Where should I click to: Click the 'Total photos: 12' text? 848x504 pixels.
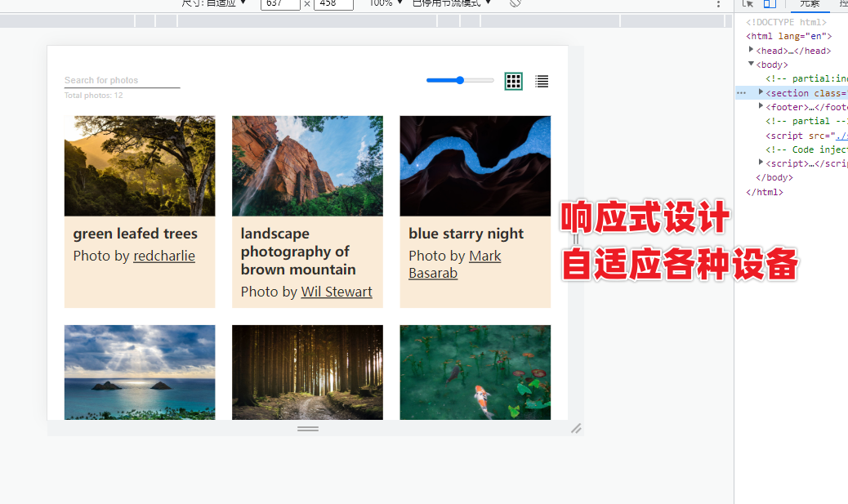(94, 96)
